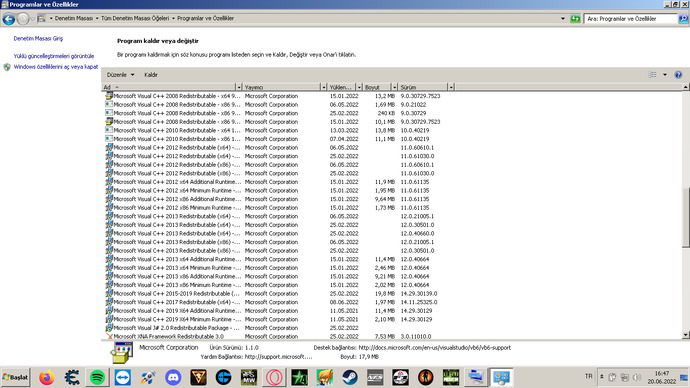Screen dimensions: 690x388
Task: Click the 240 KB size cell
Action: pos(386,113)
